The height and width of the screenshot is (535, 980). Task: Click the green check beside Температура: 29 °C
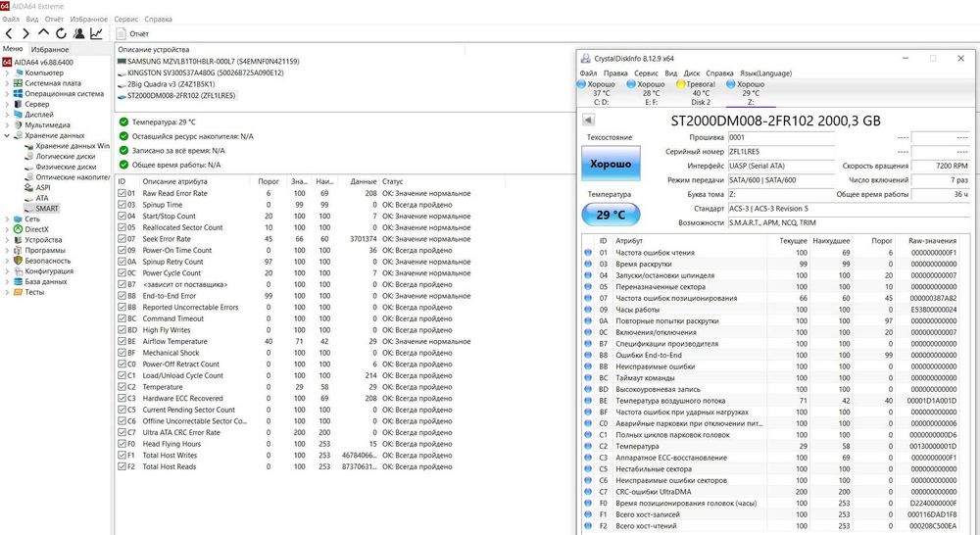[x=123, y=122]
